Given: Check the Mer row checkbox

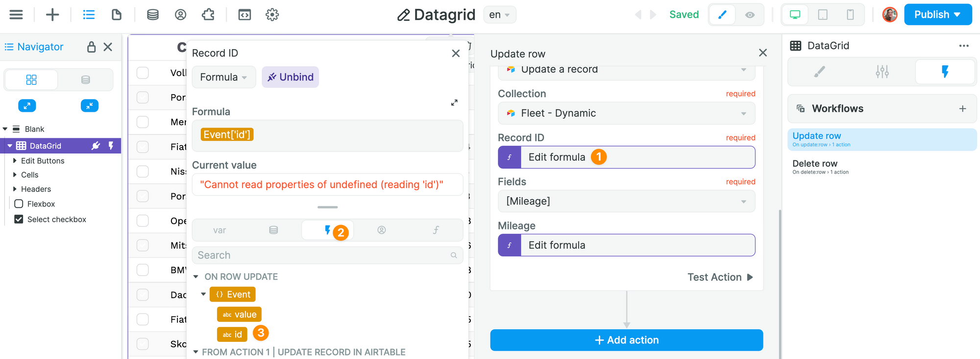Looking at the screenshot, I should (143, 122).
